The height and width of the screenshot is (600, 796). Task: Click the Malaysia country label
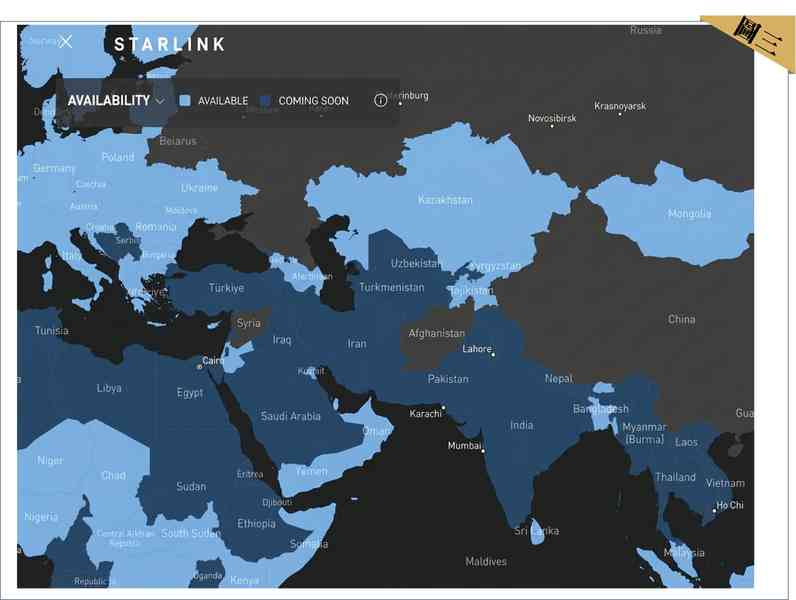(x=684, y=553)
